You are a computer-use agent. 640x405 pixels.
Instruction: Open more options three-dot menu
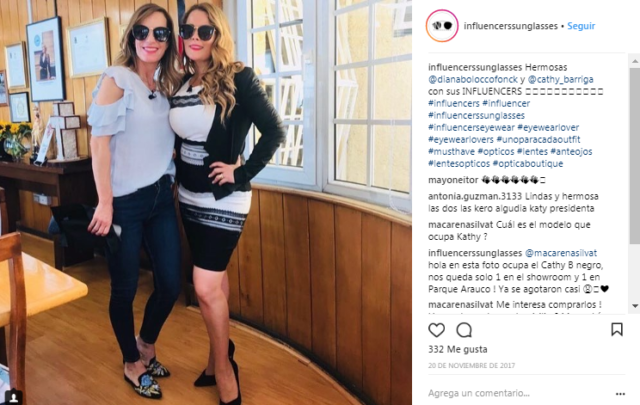click(620, 394)
